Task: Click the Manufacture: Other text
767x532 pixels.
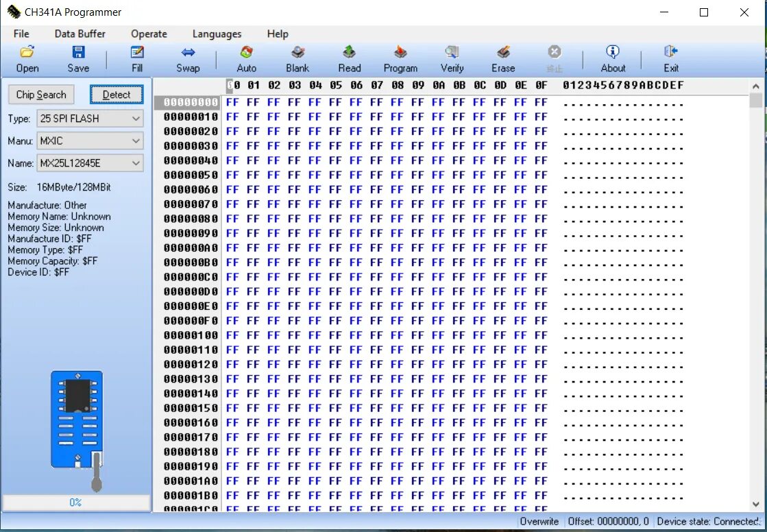Action: coord(47,205)
